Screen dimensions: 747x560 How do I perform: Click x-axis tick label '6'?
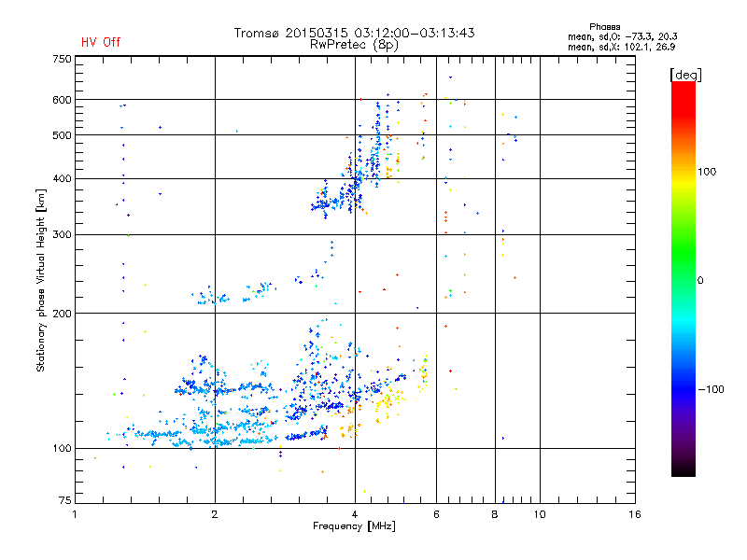(436, 514)
